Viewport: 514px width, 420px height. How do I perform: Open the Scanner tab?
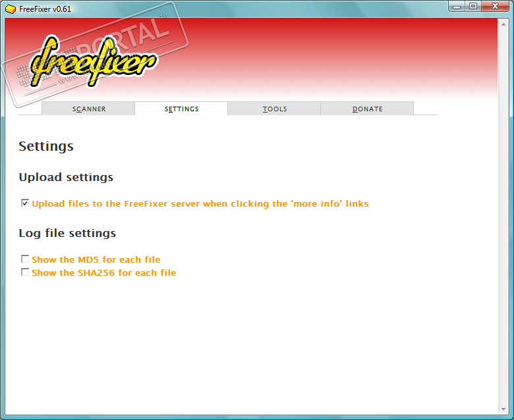(x=88, y=109)
